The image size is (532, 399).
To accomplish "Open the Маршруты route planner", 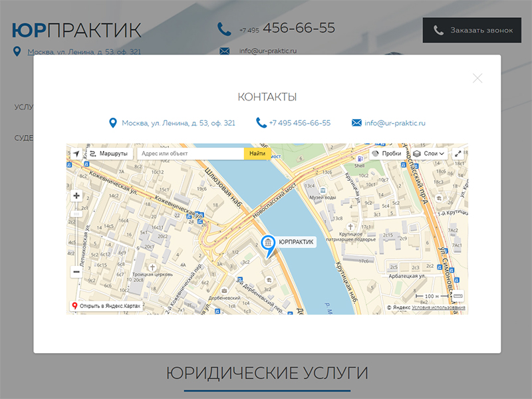I will pos(109,154).
